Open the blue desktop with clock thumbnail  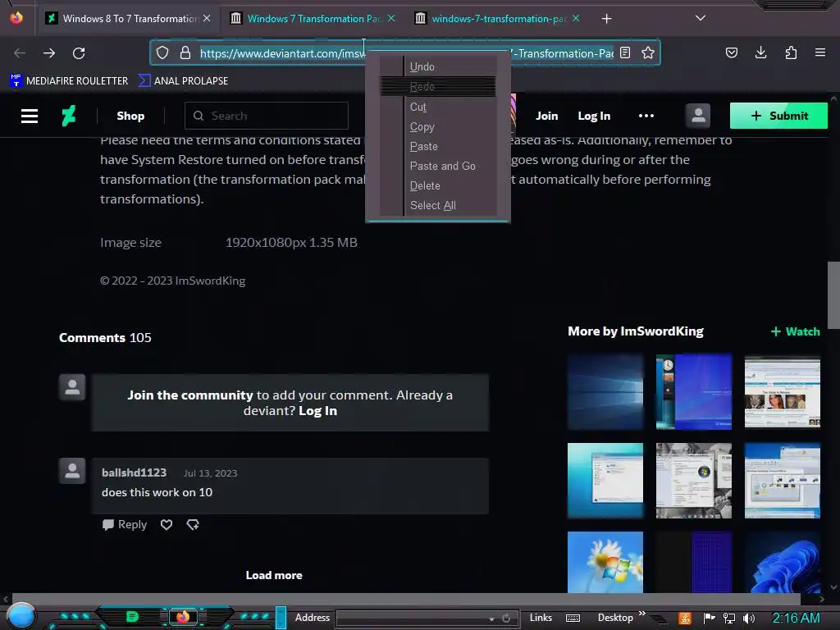point(694,391)
